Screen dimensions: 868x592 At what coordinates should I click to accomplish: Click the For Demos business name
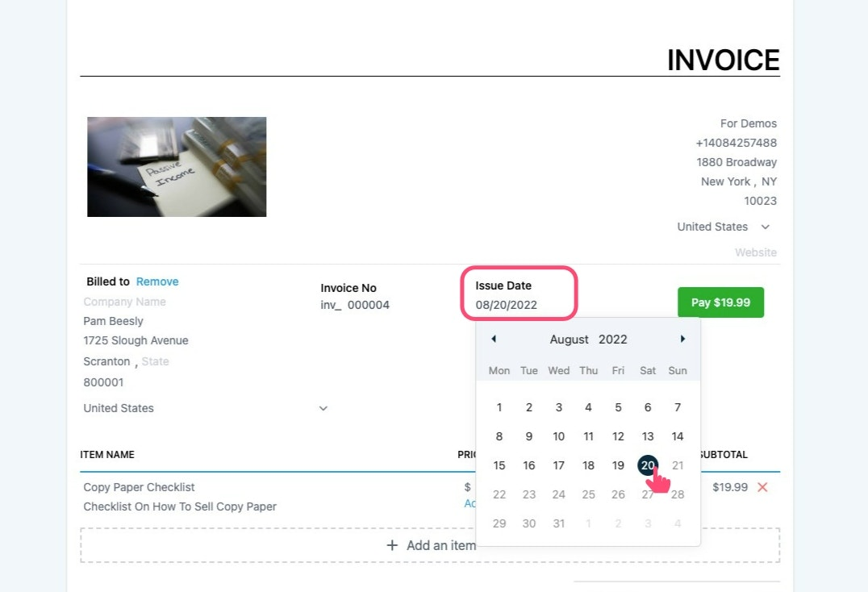pyautogui.click(x=748, y=123)
